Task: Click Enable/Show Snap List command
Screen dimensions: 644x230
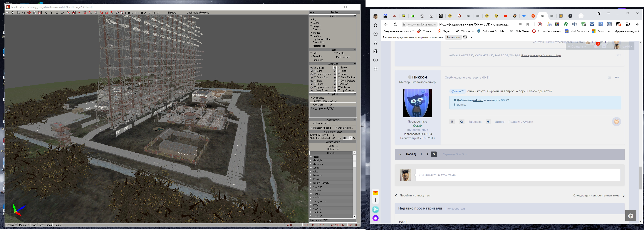Action: click(325, 101)
